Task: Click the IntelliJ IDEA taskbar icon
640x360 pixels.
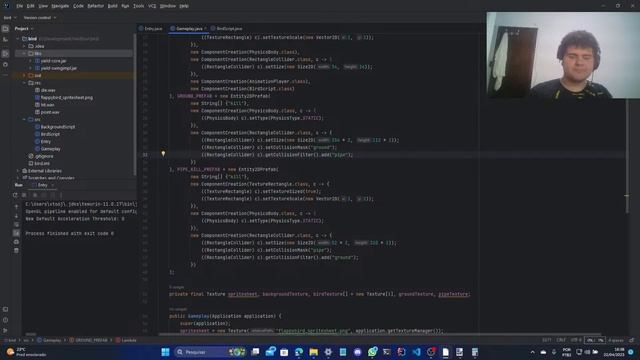Action: tap(402, 352)
